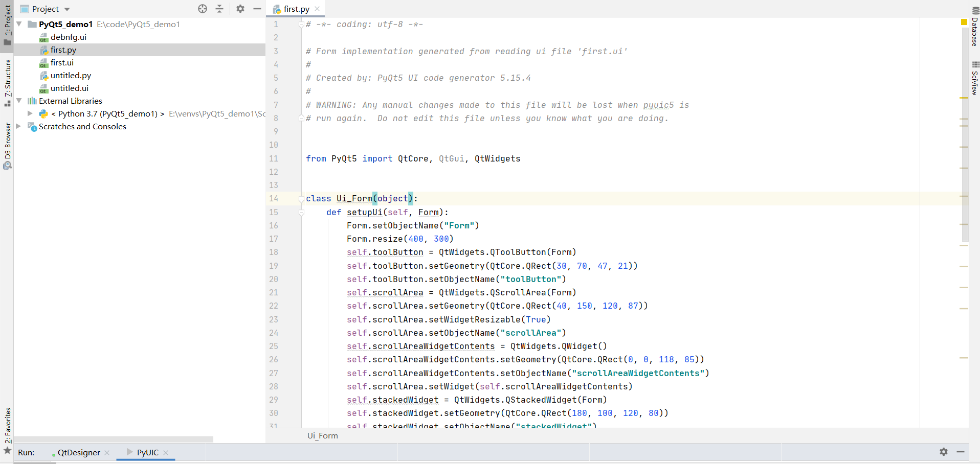Collapse External Libraries node

coord(19,101)
